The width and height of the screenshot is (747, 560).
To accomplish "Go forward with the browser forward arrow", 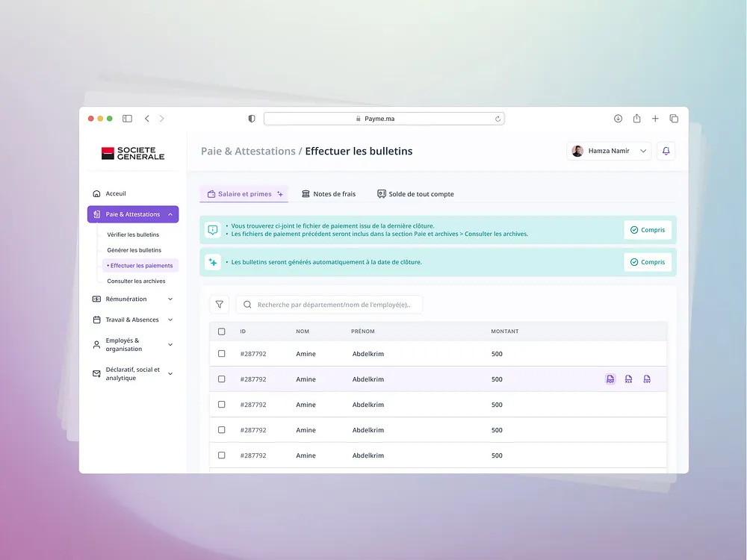I will (x=162, y=119).
